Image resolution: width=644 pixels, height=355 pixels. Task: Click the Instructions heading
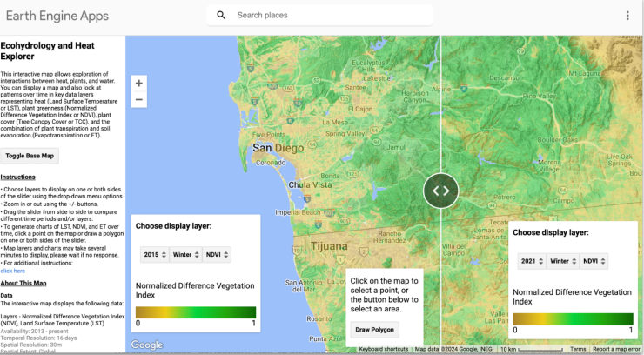[x=17, y=177]
